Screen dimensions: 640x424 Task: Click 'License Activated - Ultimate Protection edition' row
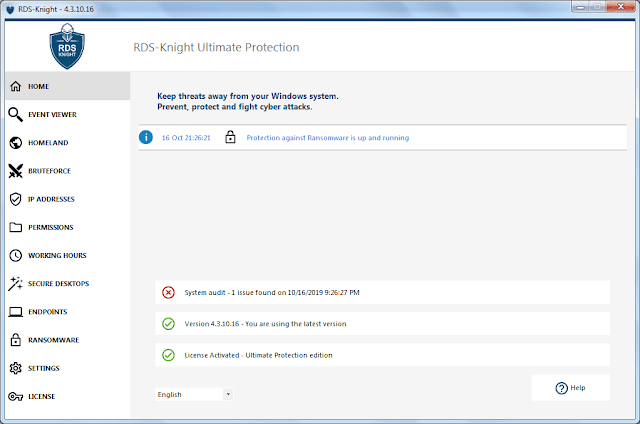coord(382,355)
